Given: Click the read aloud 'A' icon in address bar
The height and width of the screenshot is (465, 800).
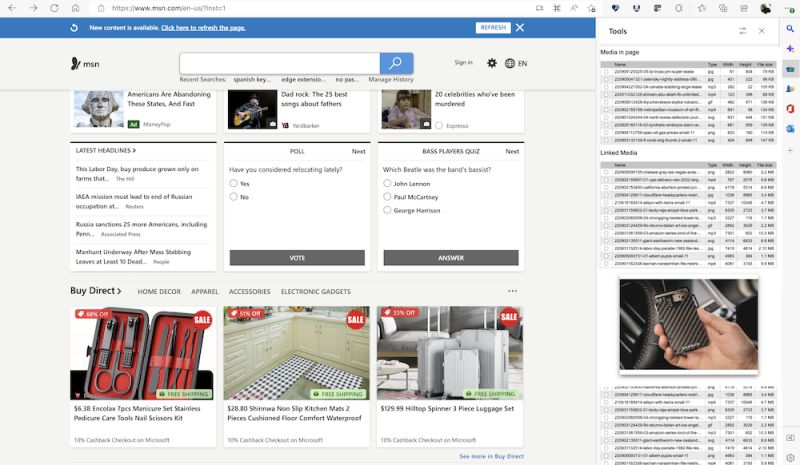Looking at the screenshot, I should pyautogui.click(x=574, y=8).
